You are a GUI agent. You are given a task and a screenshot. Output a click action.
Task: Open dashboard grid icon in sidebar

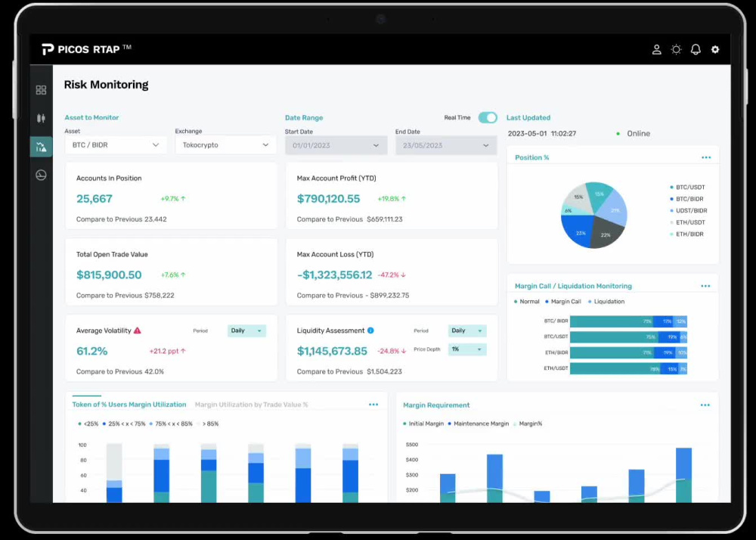[x=41, y=90]
